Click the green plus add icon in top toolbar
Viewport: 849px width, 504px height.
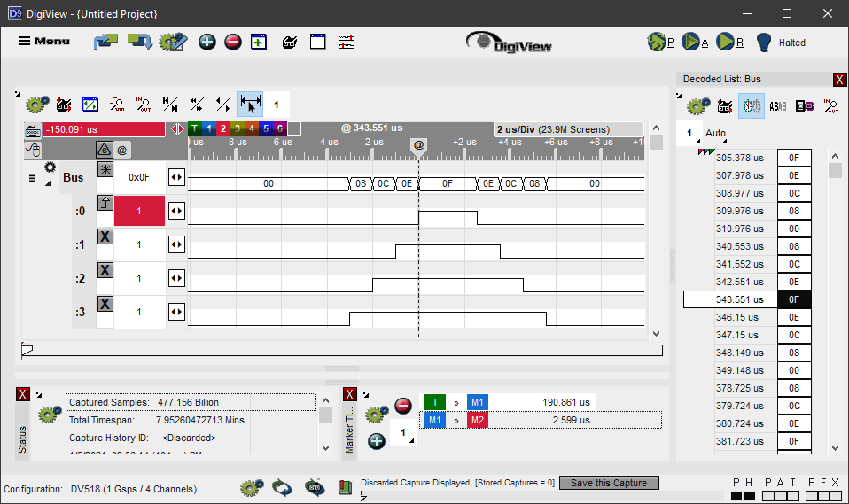207,42
